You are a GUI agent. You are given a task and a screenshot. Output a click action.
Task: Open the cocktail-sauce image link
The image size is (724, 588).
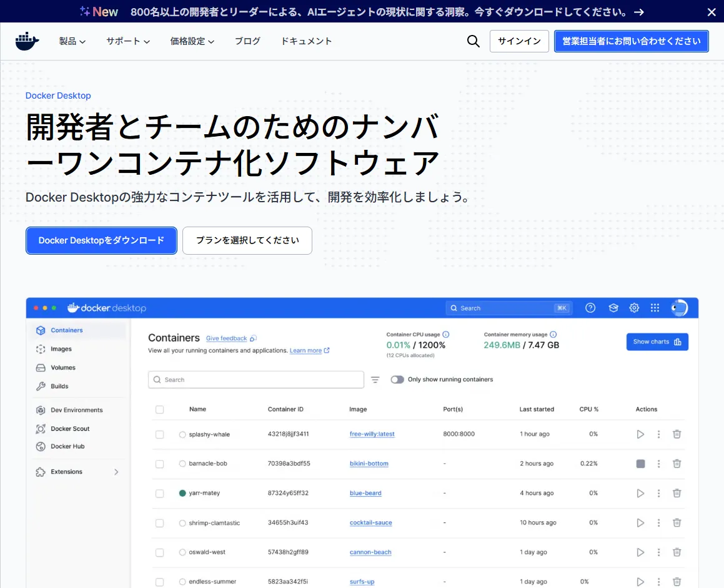pyautogui.click(x=371, y=522)
